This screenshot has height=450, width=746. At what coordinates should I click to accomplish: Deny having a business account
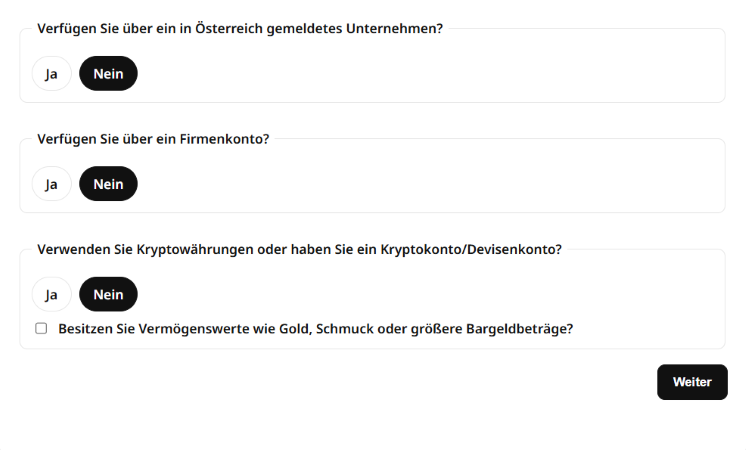(108, 184)
